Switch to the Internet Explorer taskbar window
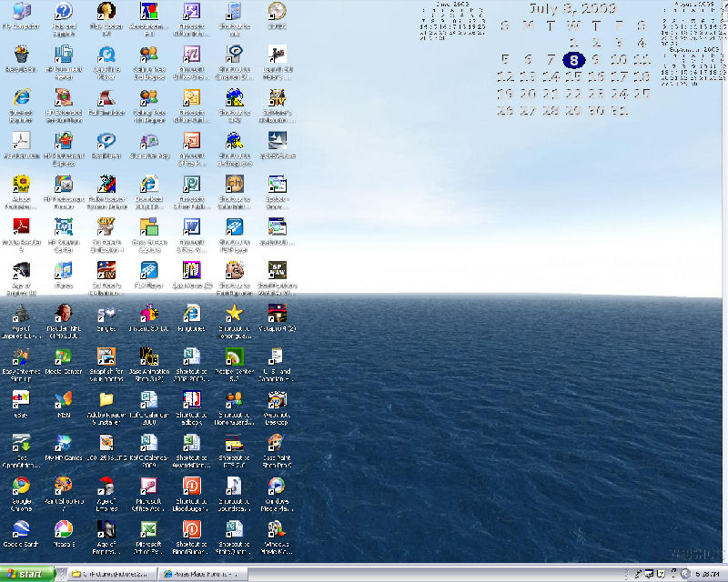Viewport: 728px width, 582px height. click(x=202, y=574)
